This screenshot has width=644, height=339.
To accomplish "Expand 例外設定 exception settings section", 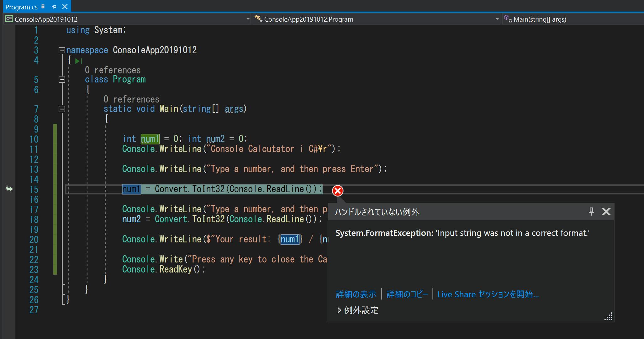I will [x=339, y=310].
